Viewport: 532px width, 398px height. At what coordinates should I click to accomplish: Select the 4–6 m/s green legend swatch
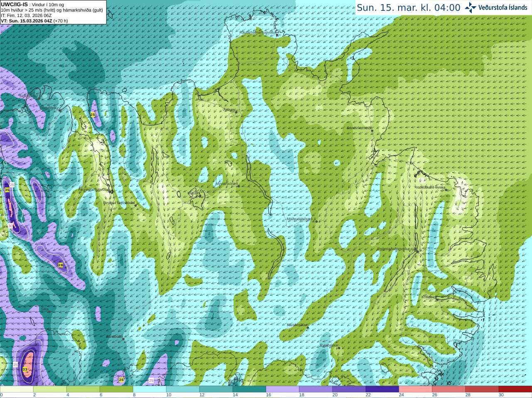click(83, 389)
